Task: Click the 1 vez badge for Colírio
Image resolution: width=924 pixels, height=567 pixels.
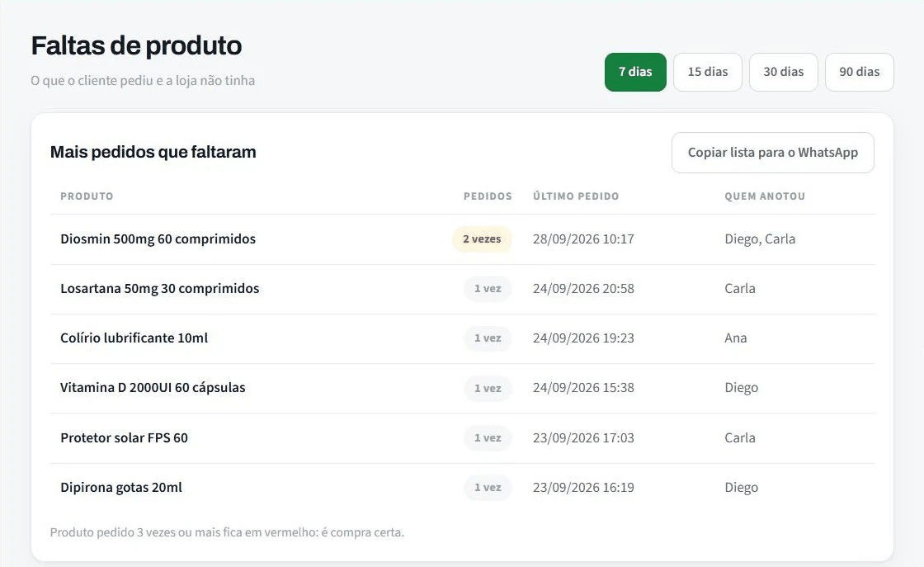Action: pos(488,338)
